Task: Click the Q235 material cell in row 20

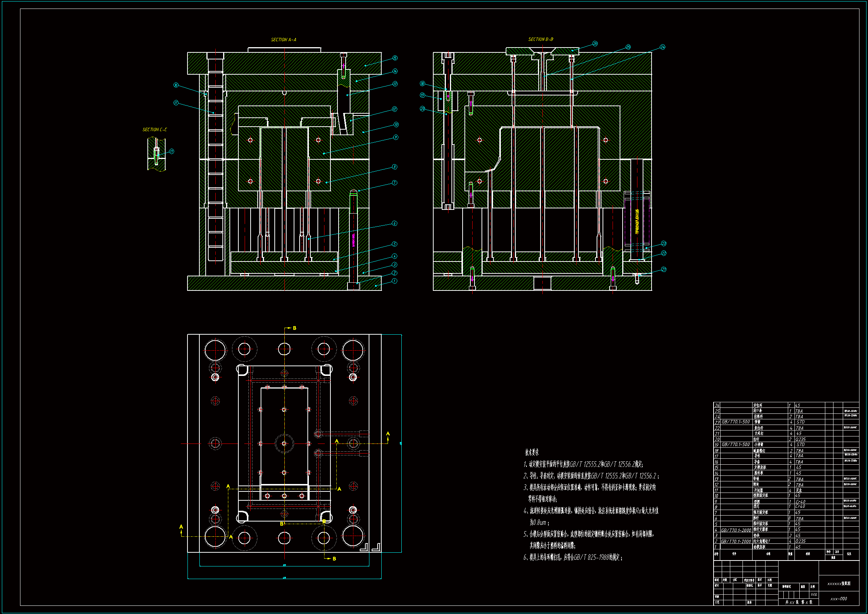Action: [x=800, y=439]
